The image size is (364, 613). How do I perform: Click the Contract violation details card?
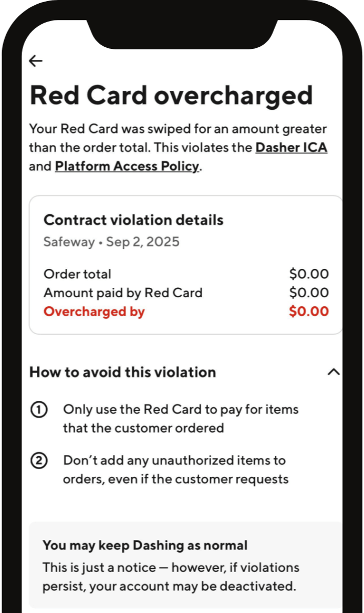186,263
